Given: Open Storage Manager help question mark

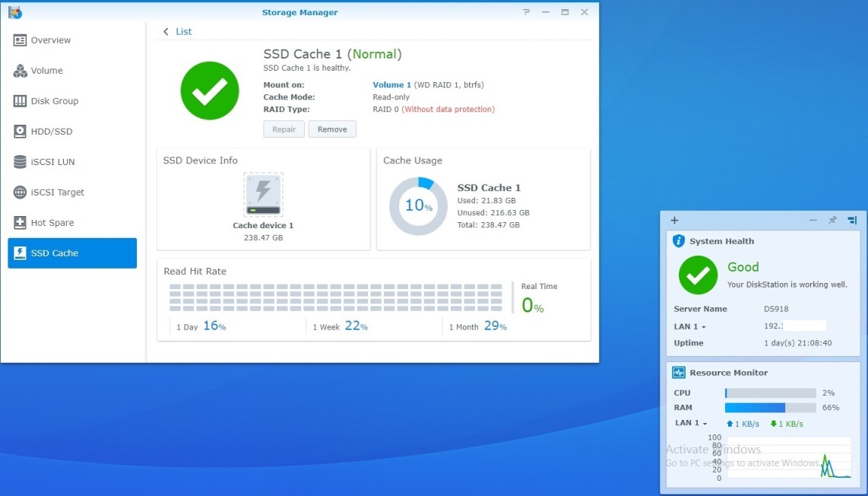Looking at the screenshot, I should coord(526,12).
